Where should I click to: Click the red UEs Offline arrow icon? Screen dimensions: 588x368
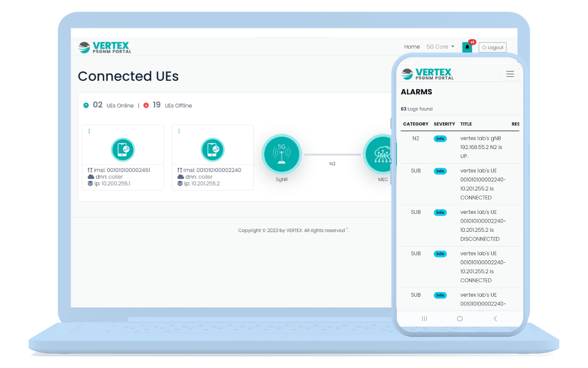(x=146, y=105)
